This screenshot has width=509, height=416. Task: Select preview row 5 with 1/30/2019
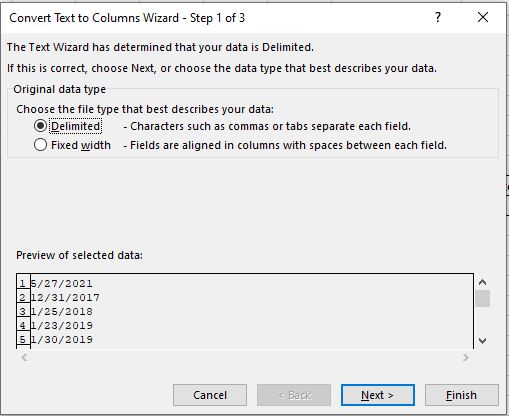(x=61, y=340)
